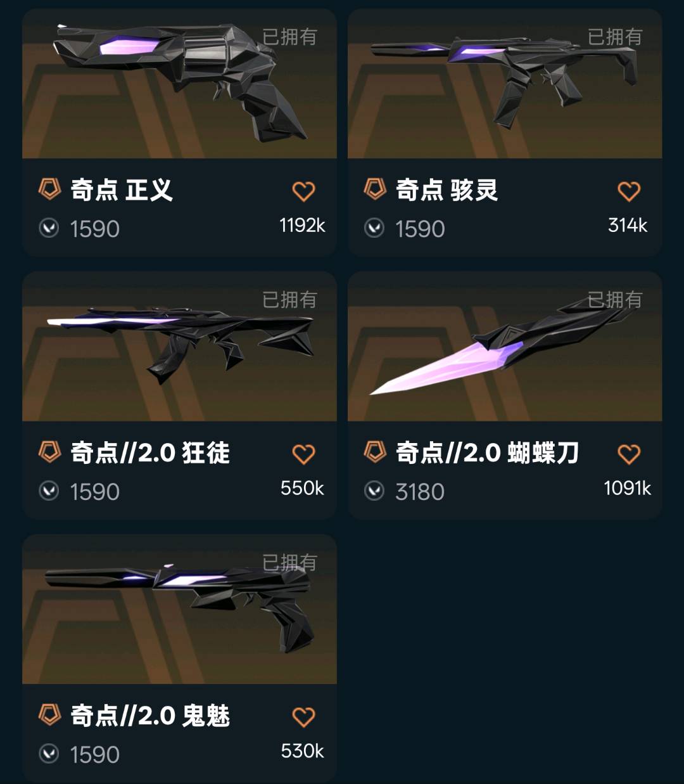
Task: Favorite the 奇点 正义 skin with heart icon
Action: point(303,191)
